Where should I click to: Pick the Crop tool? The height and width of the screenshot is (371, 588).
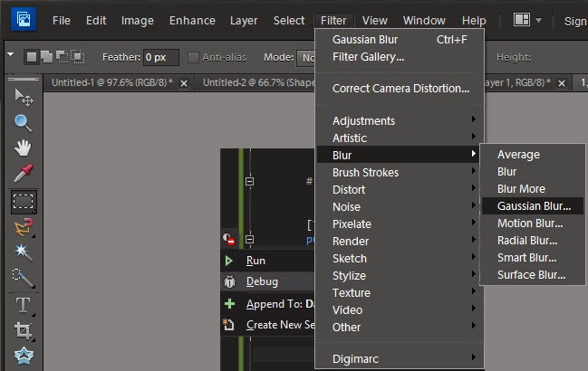click(24, 330)
